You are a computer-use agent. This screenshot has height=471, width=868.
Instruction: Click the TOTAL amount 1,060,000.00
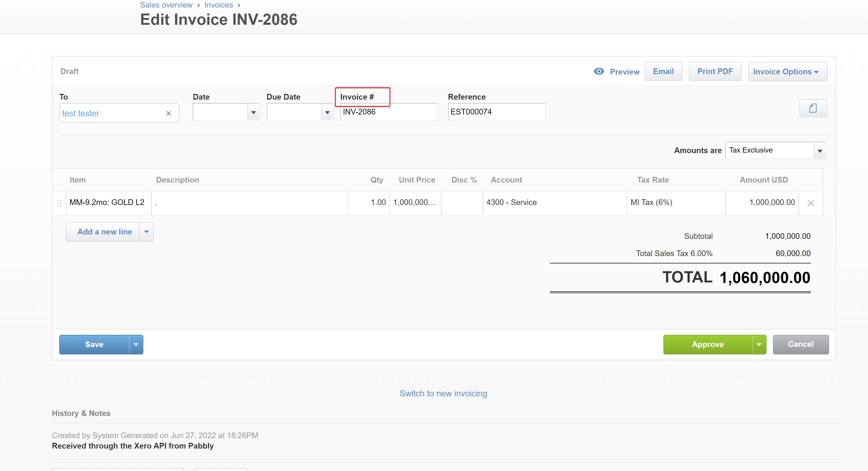pyautogui.click(x=765, y=278)
